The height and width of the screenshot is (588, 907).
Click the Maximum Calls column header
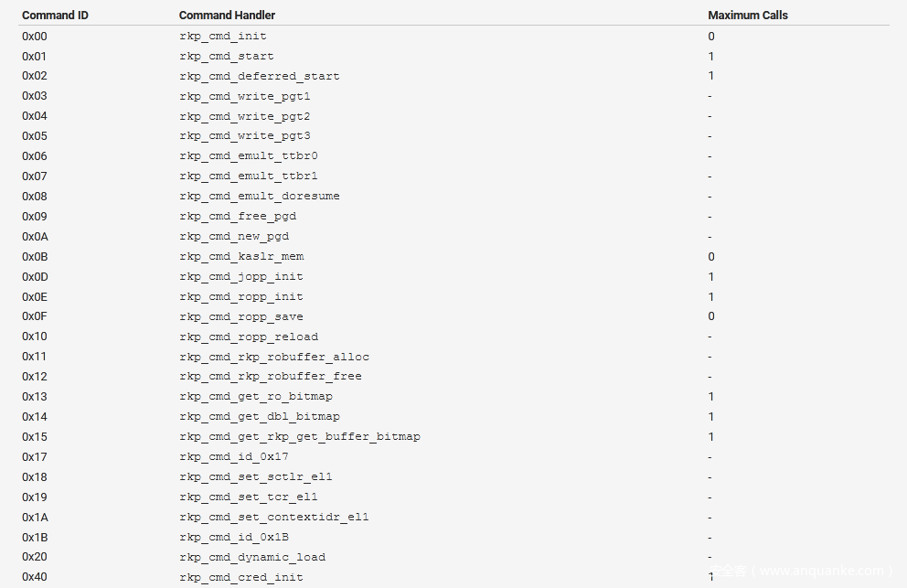[x=747, y=16]
